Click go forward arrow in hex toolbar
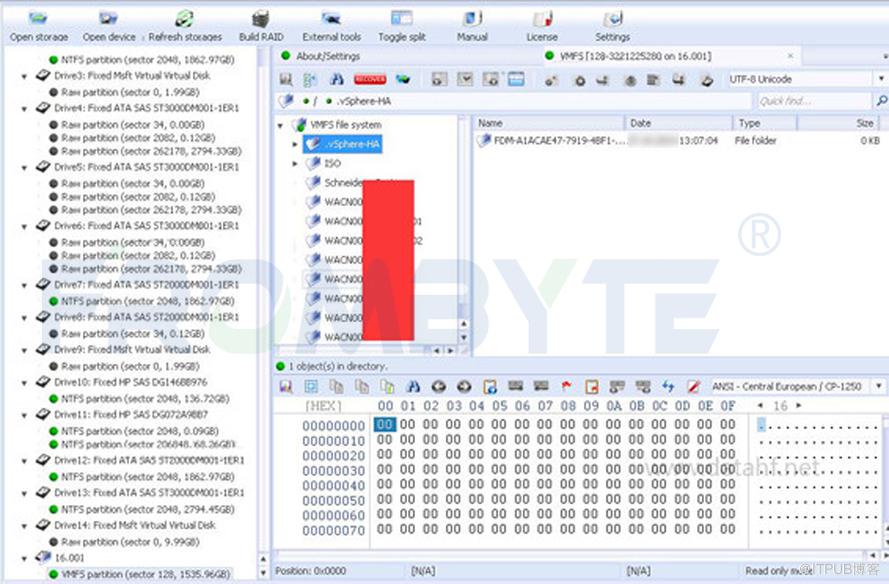This screenshot has height=584, width=889. point(464,387)
